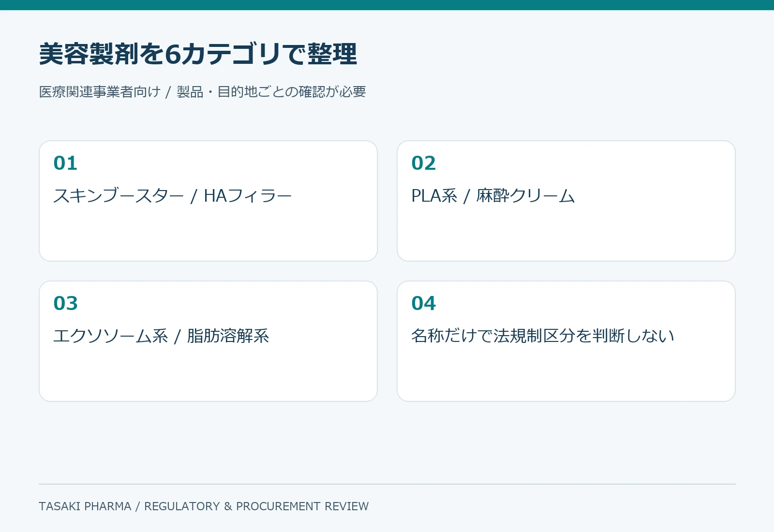
Task: Select the text スキンブースター / HAフィラー
Action: (x=172, y=195)
